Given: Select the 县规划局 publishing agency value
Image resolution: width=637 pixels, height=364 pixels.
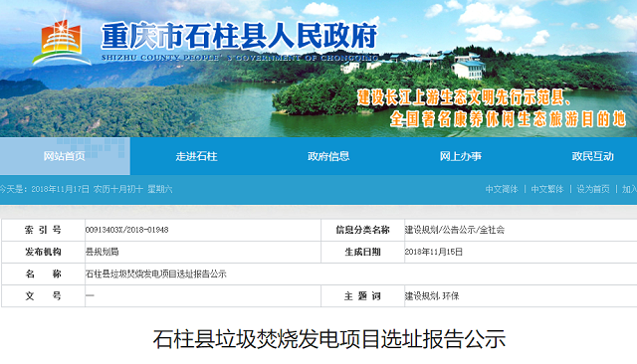Looking at the screenshot, I should (102, 252).
